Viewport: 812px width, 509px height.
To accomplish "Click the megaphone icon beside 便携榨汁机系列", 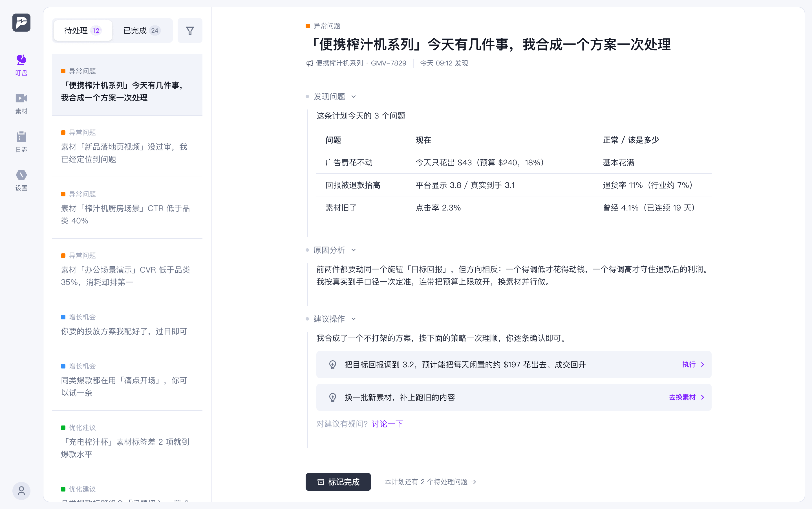I will click(x=310, y=63).
